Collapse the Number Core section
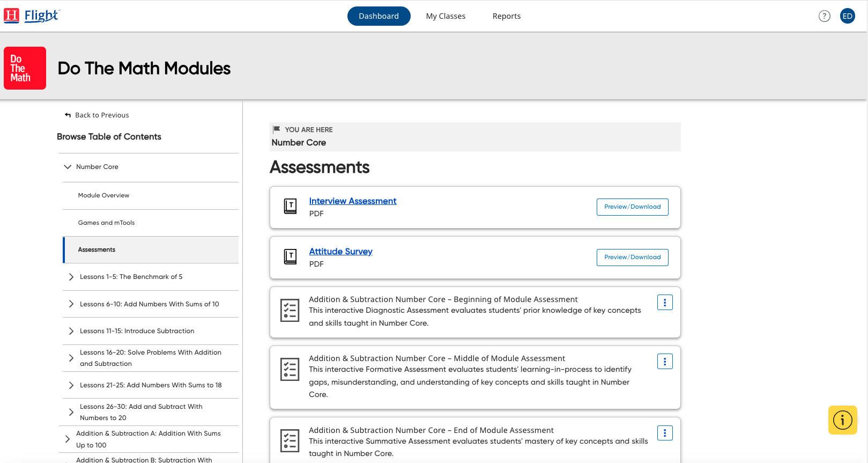The image size is (868, 463). point(68,167)
